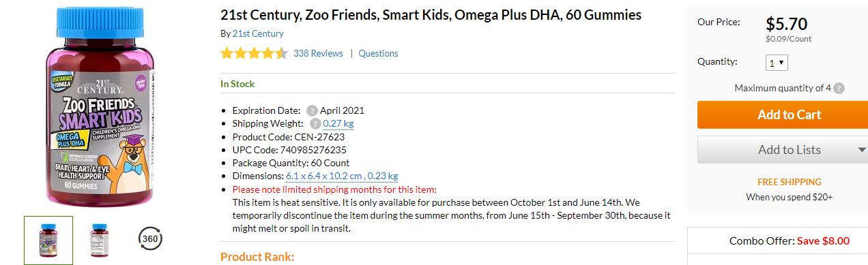The width and height of the screenshot is (868, 265).
Task: Open the Questions link
Action: pyautogui.click(x=378, y=53)
